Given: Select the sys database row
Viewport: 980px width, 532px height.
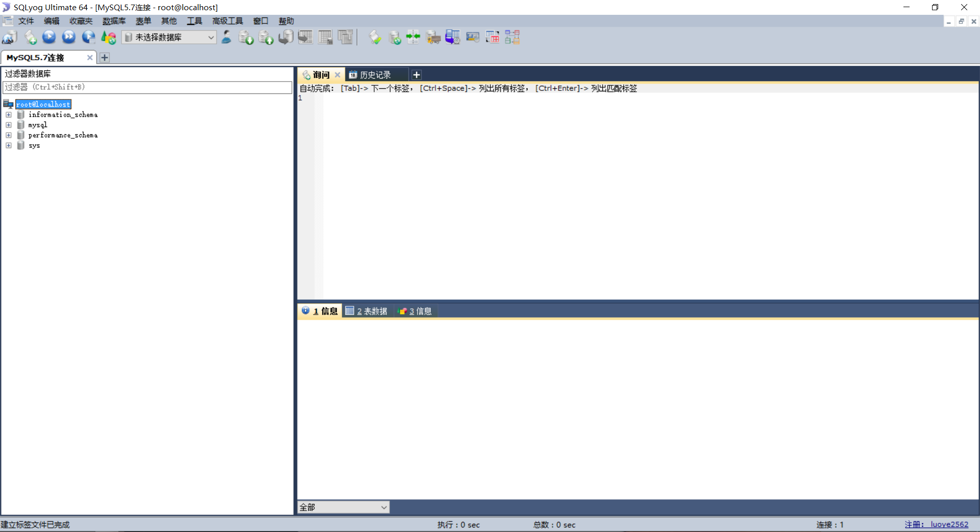Looking at the screenshot, I should point(34,146).
